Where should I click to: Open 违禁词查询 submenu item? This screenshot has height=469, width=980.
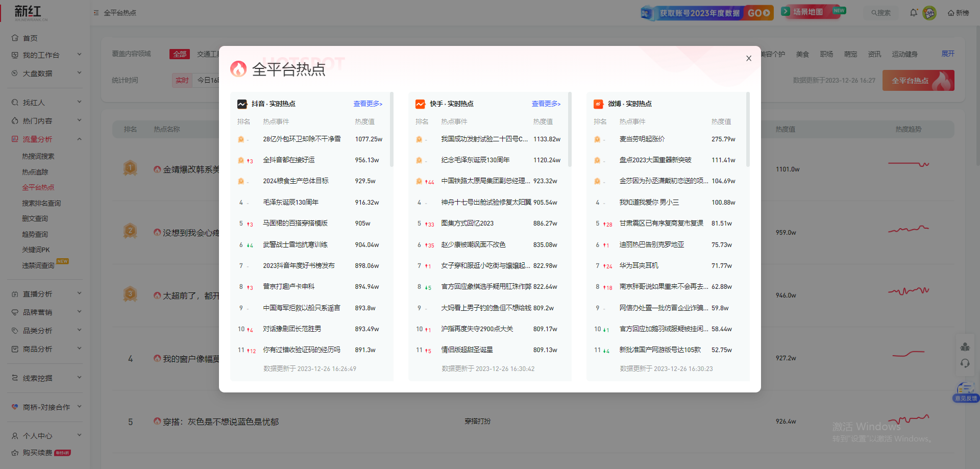coord(38,265)
